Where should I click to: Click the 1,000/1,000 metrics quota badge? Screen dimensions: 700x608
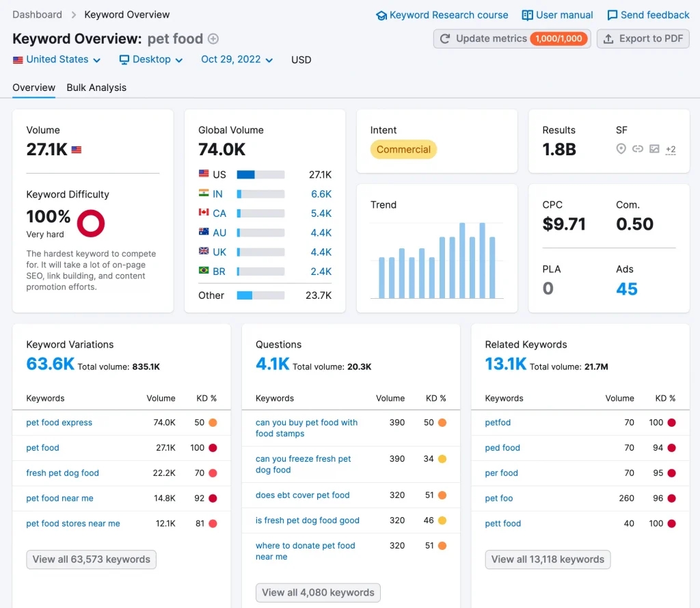coord(558,39)
